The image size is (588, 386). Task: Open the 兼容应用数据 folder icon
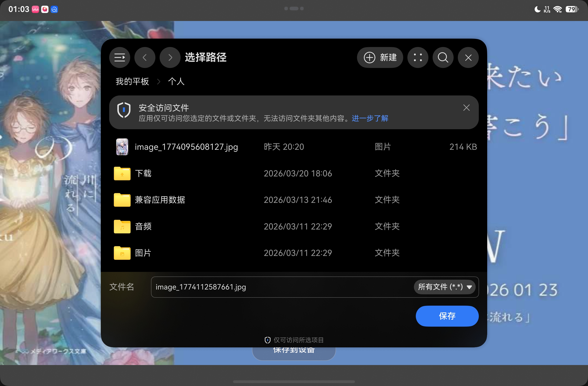click(x=122, y=200)
